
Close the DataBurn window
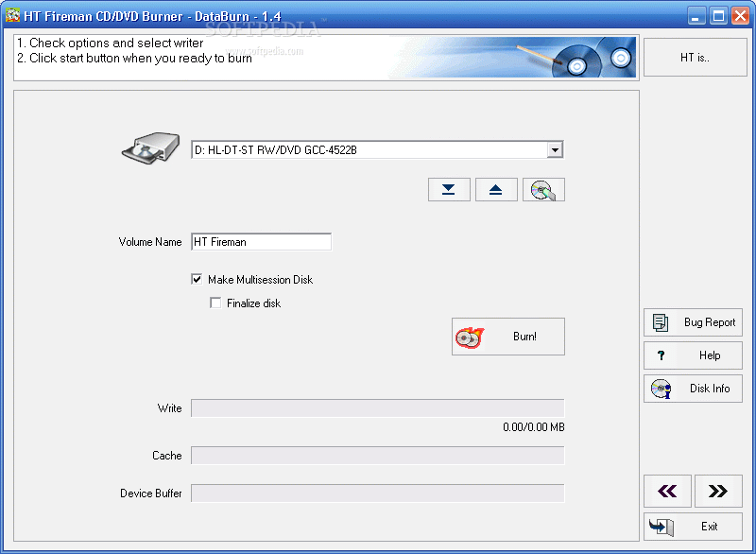740,16
